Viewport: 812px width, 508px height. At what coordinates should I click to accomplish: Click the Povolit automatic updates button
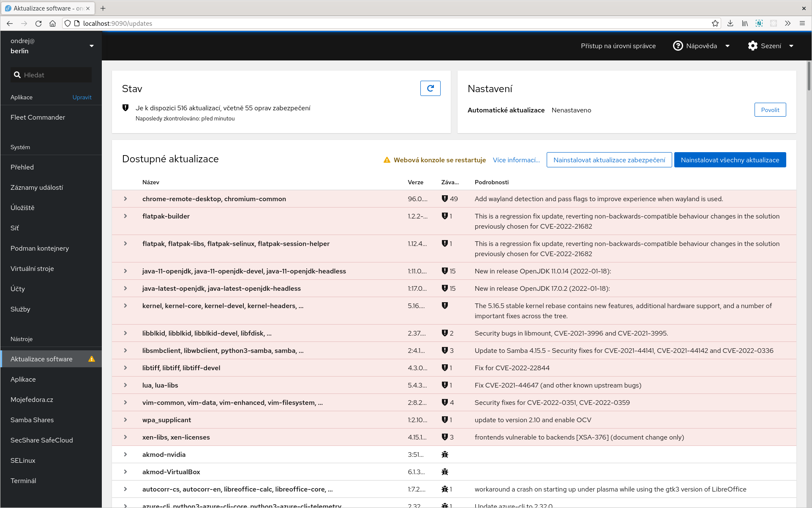coord(770,110)
